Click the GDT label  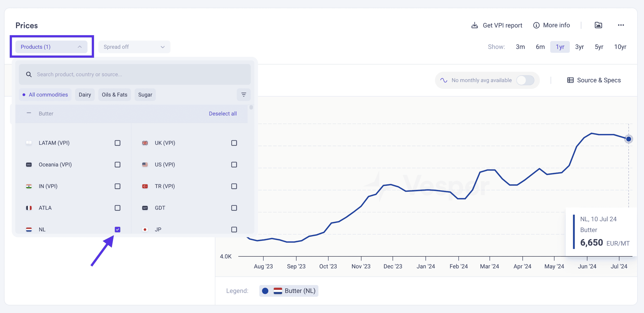coord(160,208)
